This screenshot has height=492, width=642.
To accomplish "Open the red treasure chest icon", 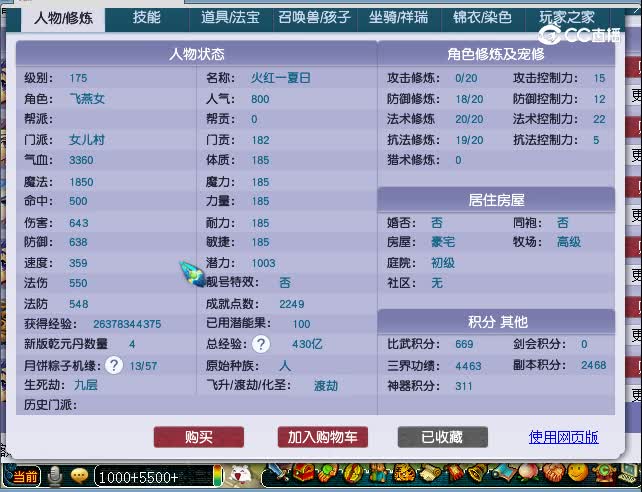I will click(303, 474).
